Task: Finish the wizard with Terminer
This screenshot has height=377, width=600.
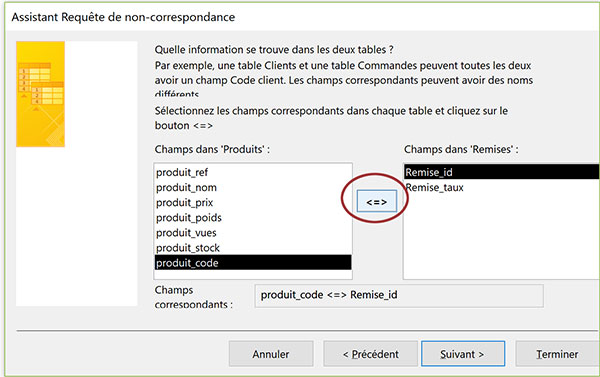Action: (x=558, y=354)
